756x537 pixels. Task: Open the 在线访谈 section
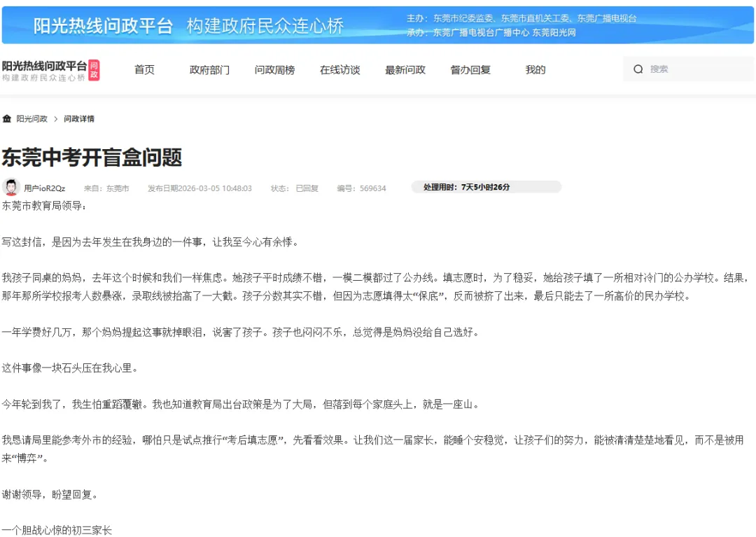click(x=339, y=69)
